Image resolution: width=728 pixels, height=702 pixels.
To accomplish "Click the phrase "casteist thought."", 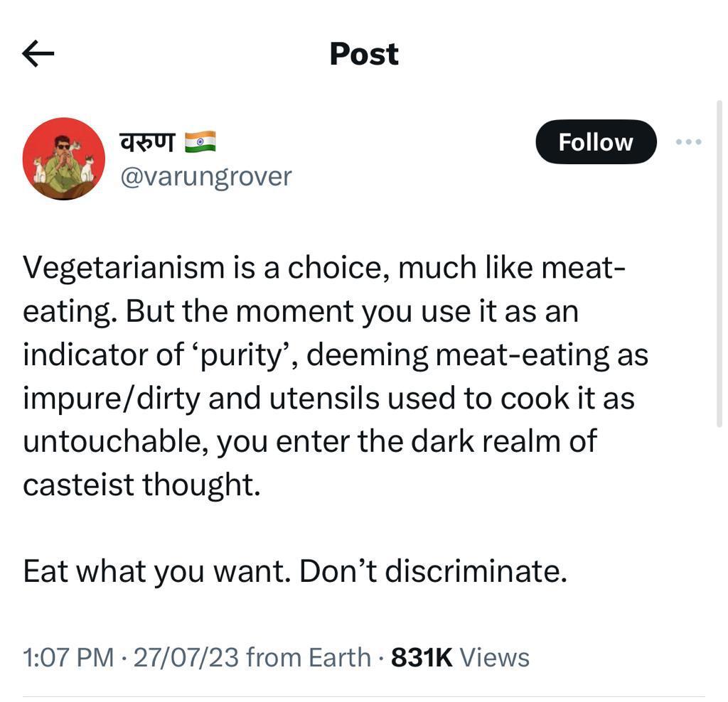I will click(141, 485).
